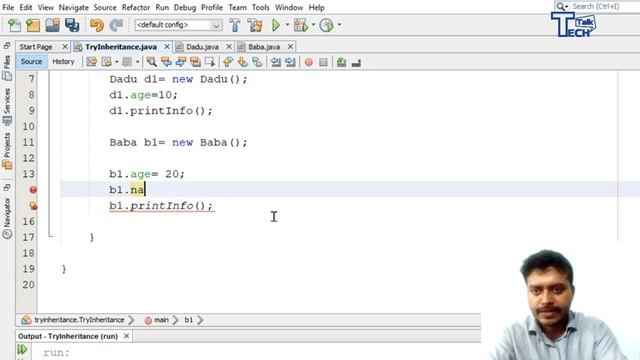
Task: Expand the Debug Project dropdown arrow
Action: (313, 25)
